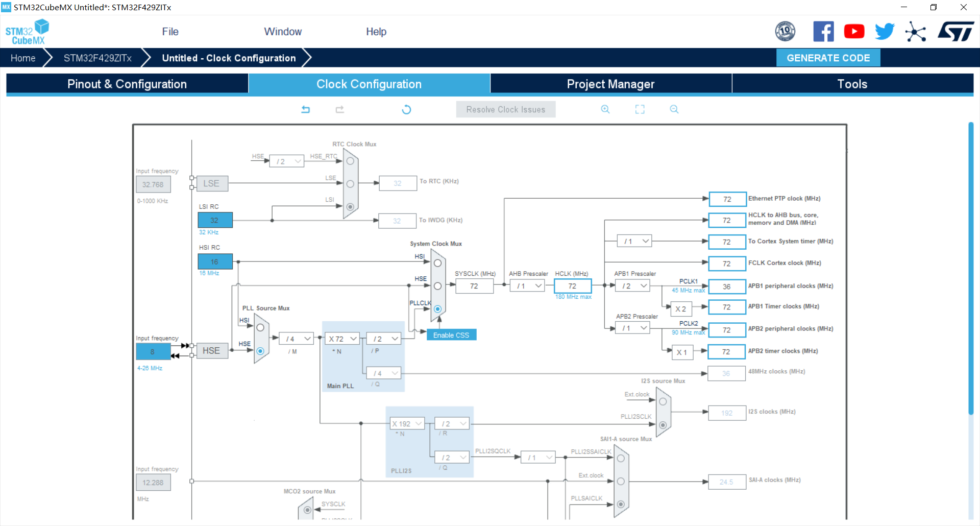Open the APB1 Prescaler dropdown

(632, 286)
